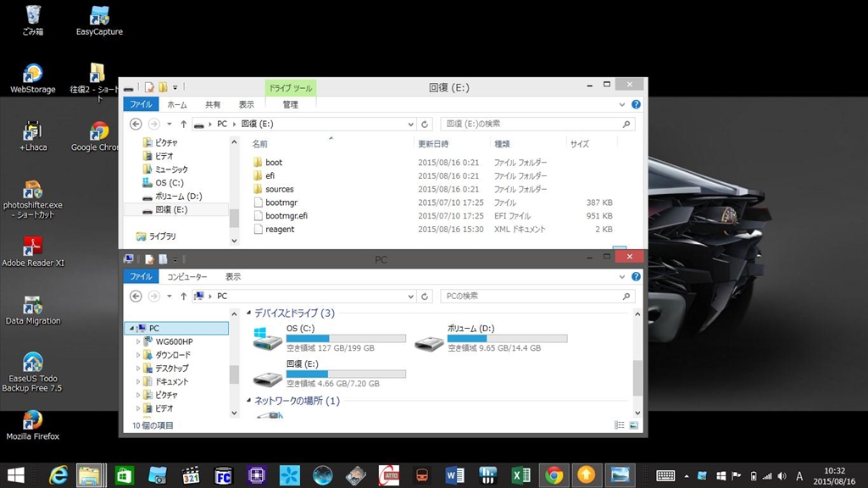Launch EaseUS Todo Backup Free 7.5

coord(33,373)
